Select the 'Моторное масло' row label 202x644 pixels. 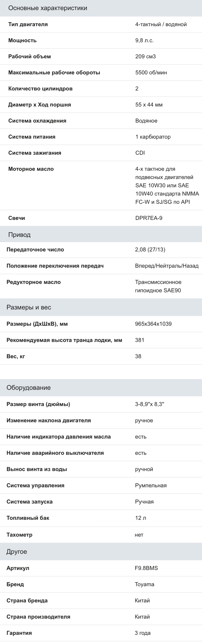tap(31, 169)
